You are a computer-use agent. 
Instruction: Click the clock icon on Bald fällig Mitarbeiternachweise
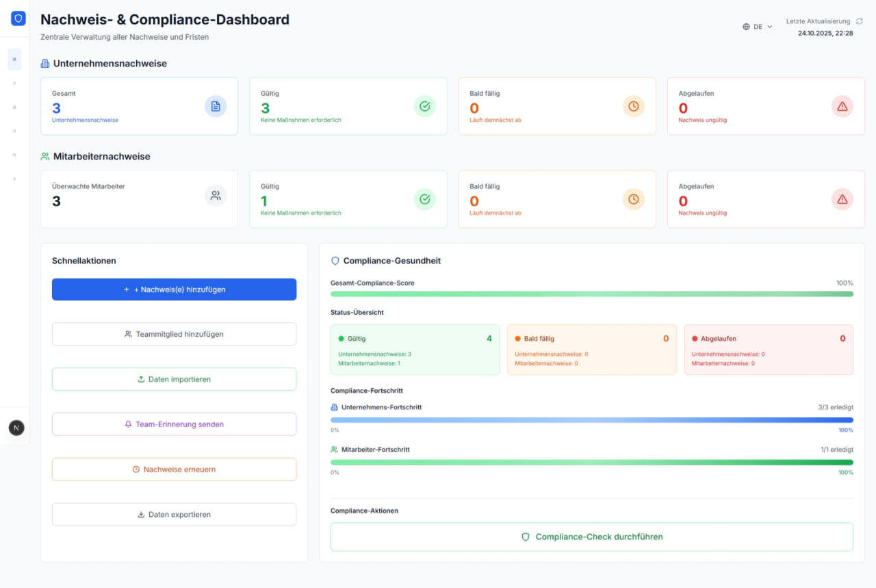[x=633, y=199]
